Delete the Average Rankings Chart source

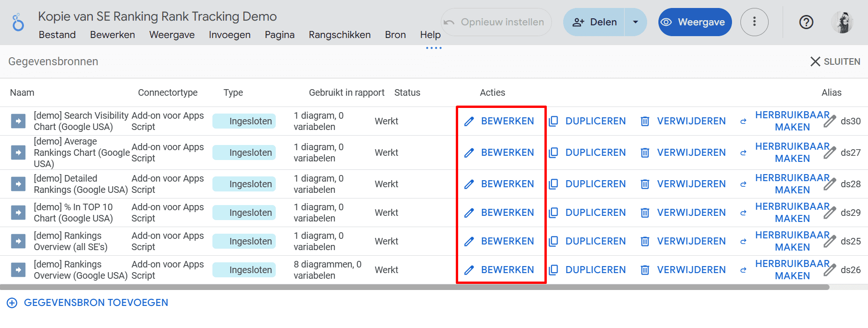pos(683,153)
